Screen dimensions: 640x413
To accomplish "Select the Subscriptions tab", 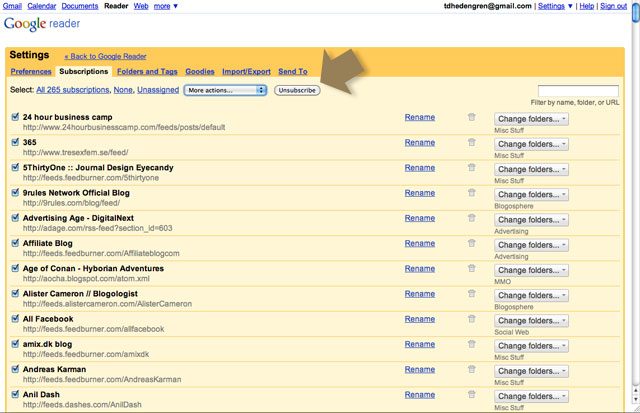I will (84, 71).
